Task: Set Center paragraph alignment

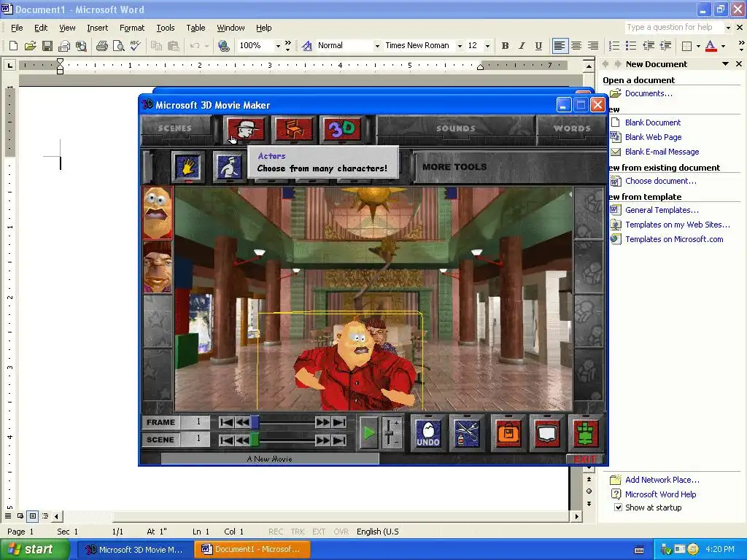Action: click(576, 46)
